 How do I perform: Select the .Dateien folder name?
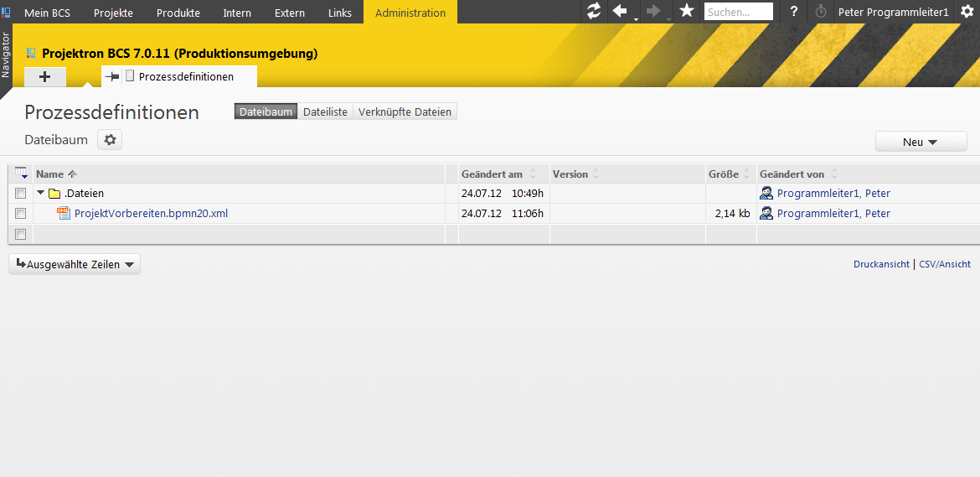coord(84,194)
